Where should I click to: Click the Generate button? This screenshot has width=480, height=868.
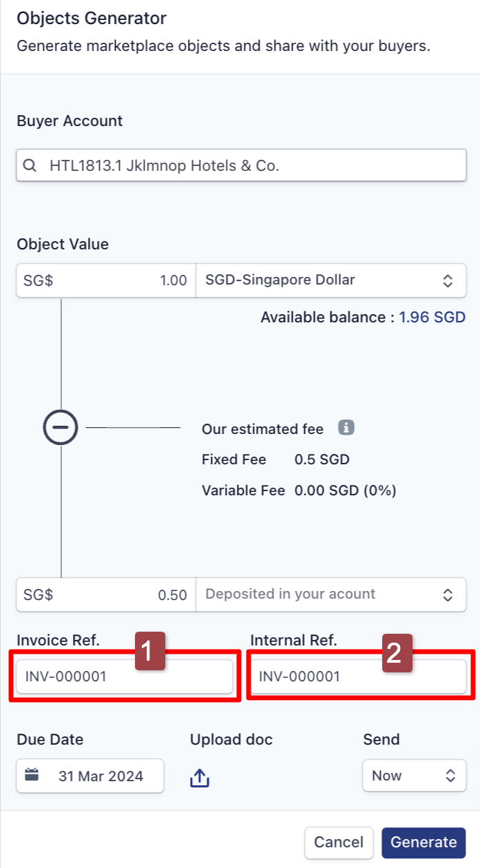(x=424, y=843)
